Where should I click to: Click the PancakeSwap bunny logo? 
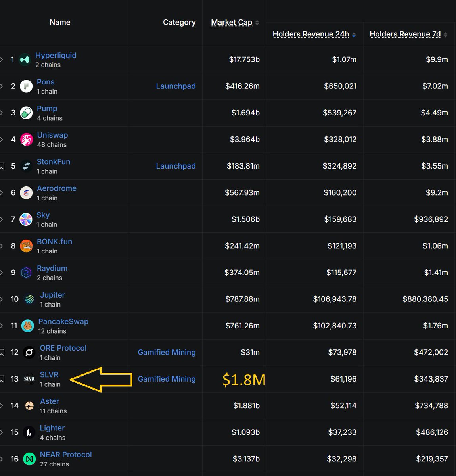pos(27,326)
